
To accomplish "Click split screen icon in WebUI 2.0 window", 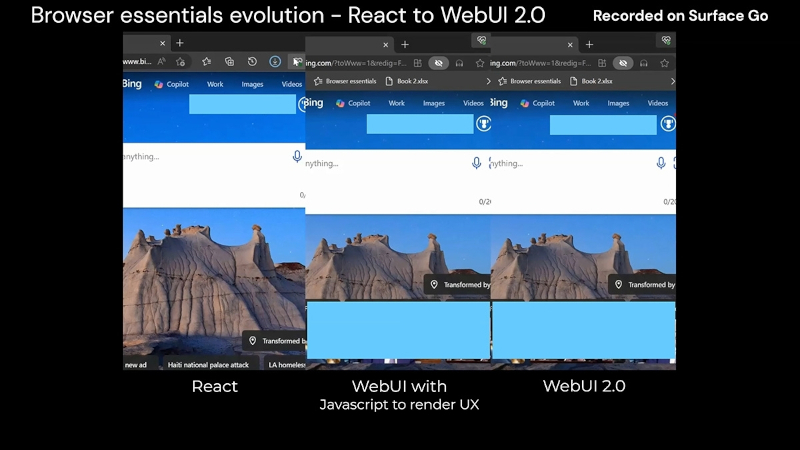I will (602, 63).
